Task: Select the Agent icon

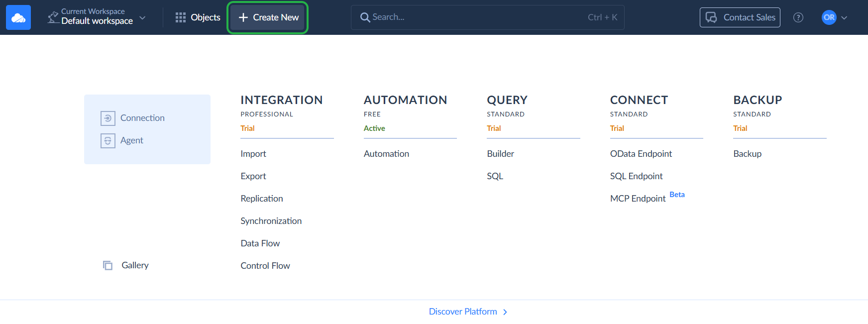Action: click(x=108, y=141)
